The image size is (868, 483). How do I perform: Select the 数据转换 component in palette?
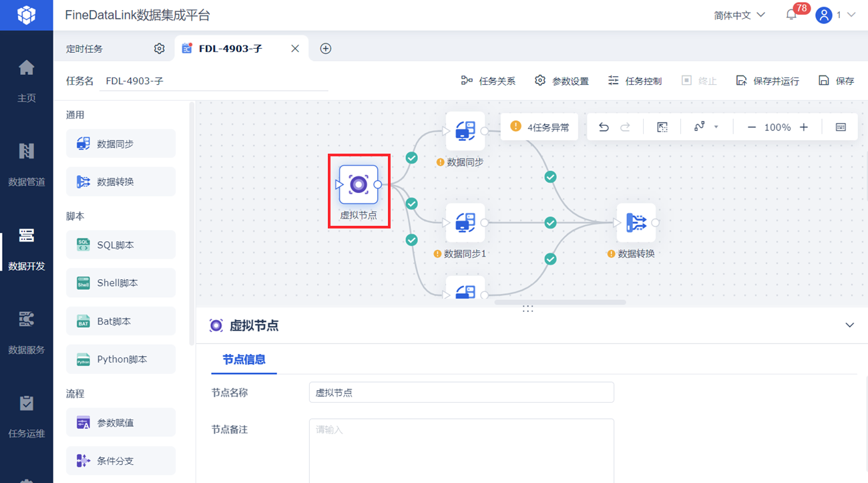click(121, 182)
